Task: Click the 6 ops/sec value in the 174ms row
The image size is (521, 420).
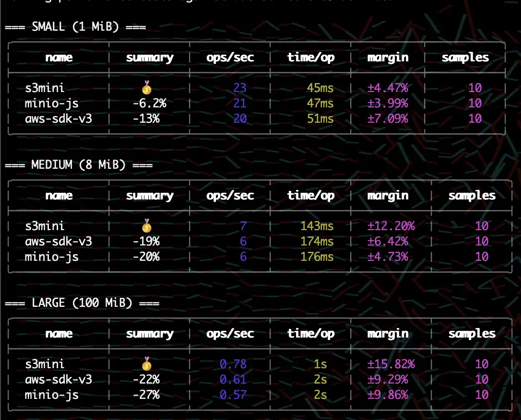Action: pos(243,241)
